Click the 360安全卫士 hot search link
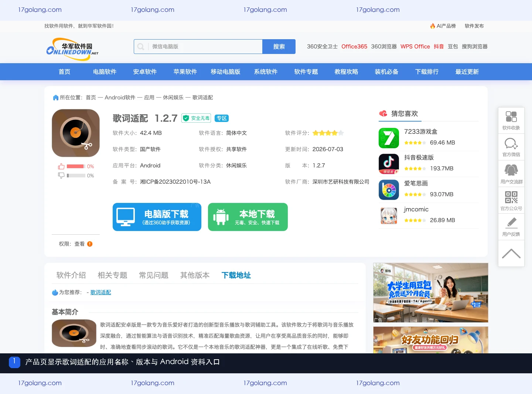This screenshot has height=394, width=532. coord(322,47)
